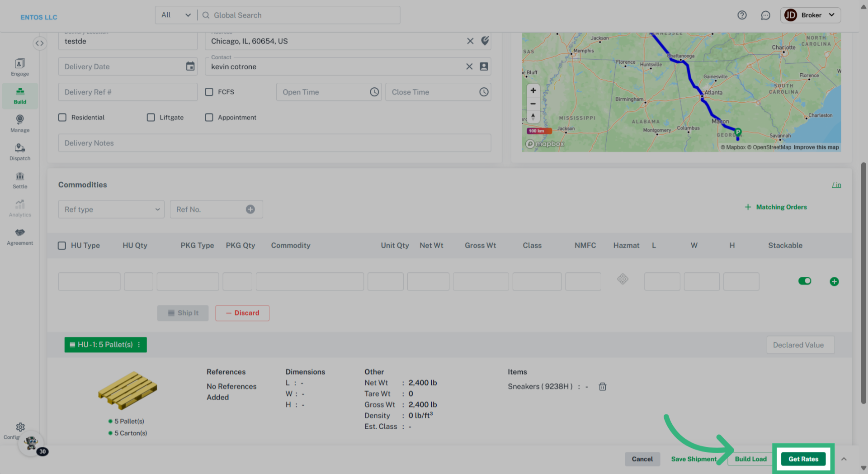The width and height of the screenshot is (868, 474).
Task: Zoom in on the route map
Action: (533, 90)
